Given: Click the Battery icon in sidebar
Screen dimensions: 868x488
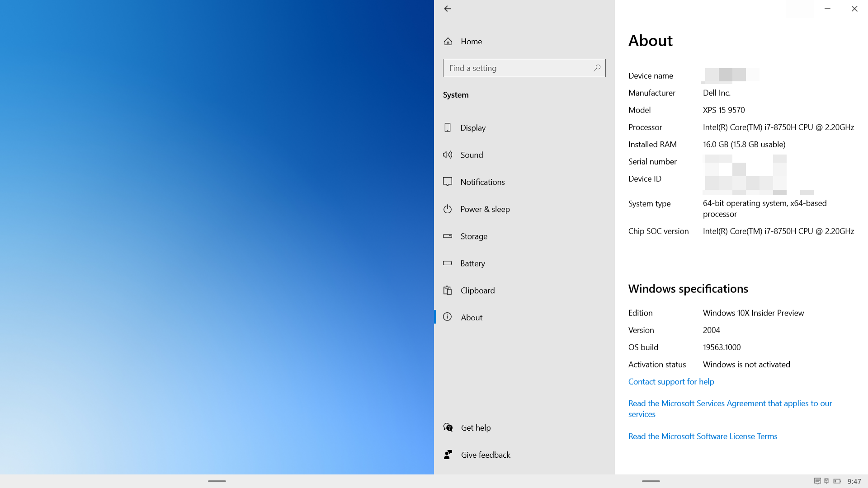Looking at the screenshot, I should (x=448, y=263).
